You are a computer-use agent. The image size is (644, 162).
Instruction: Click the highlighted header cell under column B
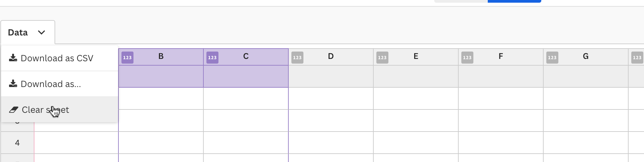click(161, 76)
